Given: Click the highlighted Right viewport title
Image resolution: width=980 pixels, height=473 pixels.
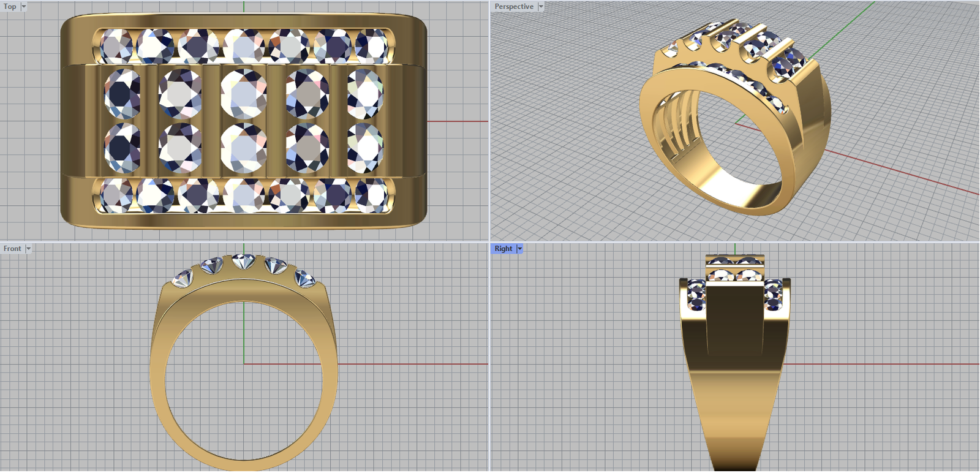Looking at the screenshot, I should pyautogui.click(x=503, y=249).
